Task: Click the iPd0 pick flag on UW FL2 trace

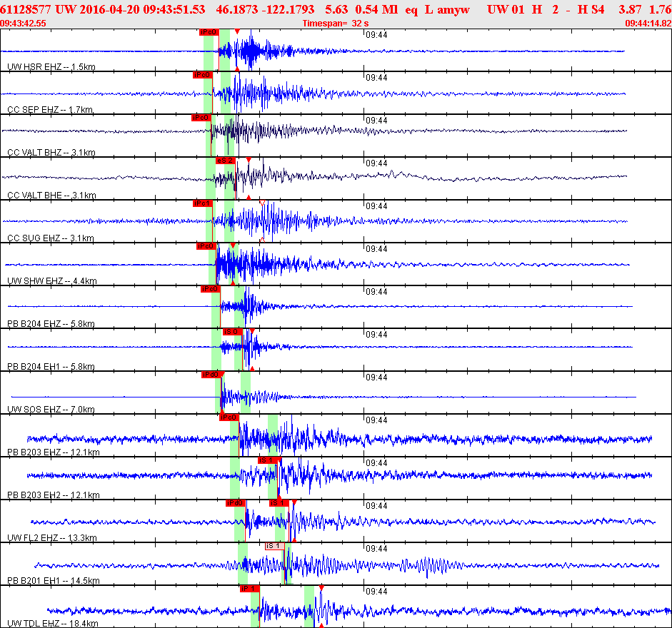Action: click(x=235, y=503)
